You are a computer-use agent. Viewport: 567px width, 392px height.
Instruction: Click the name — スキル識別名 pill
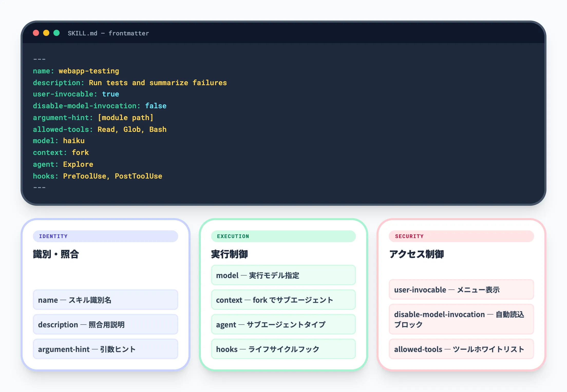pyautogui.click(x=105, y=300)
